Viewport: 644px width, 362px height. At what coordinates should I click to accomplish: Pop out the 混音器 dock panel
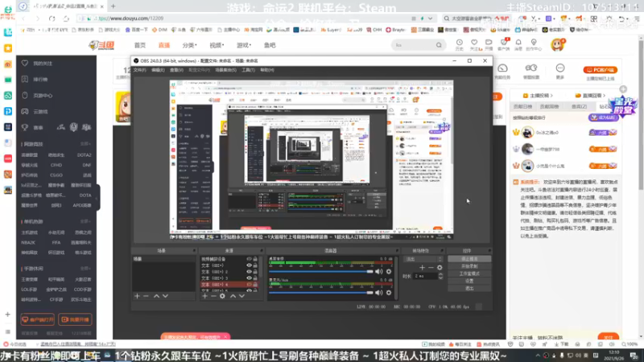point(397,250)
